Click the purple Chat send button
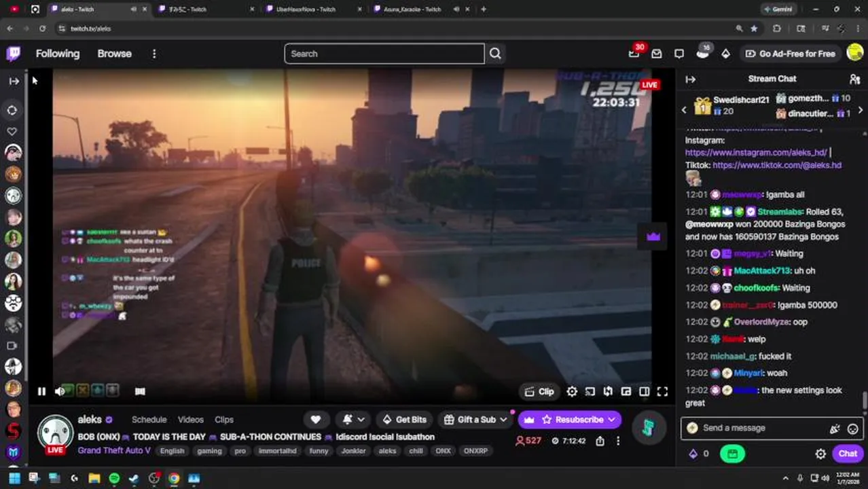The height and width of the screenshot is (489, 868). (x=848, y=454)
